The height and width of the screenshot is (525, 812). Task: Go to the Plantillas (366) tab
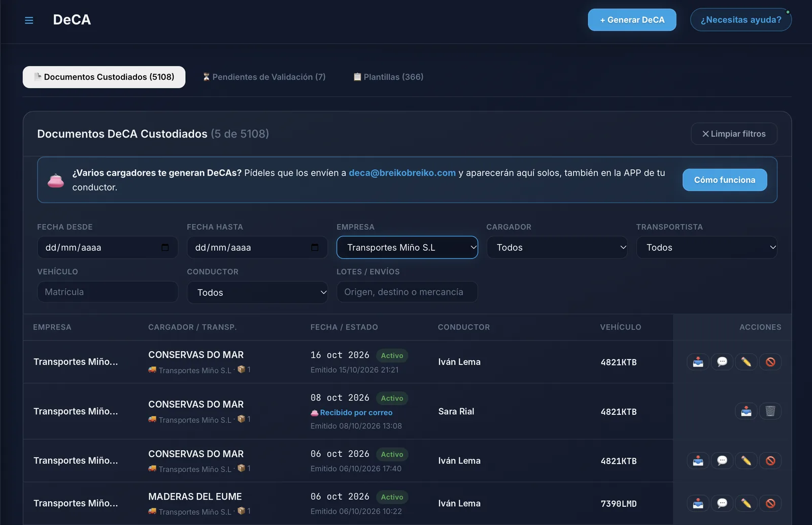tap(388, 77)
